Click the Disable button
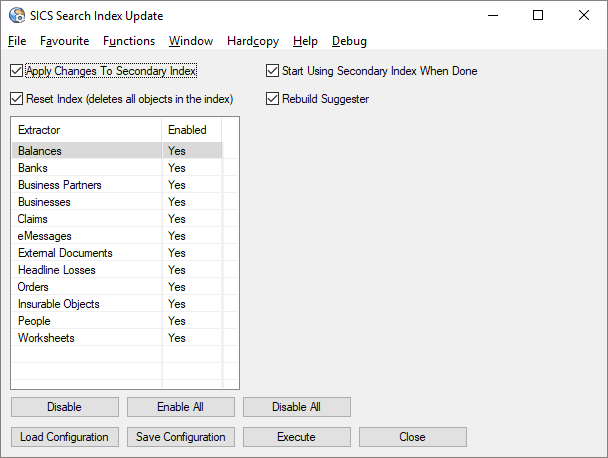This screenshot has width=608, height=458. (x=65, y=407)
